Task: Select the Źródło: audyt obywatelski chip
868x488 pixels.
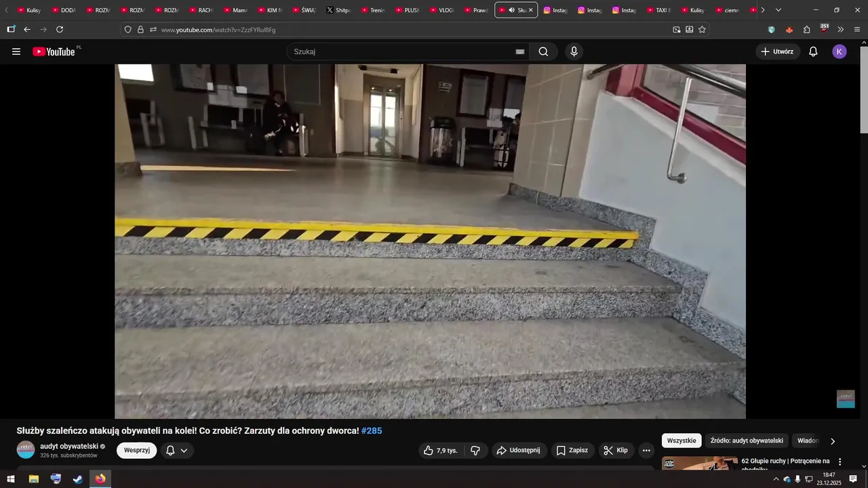Action: tap(747, 441)
